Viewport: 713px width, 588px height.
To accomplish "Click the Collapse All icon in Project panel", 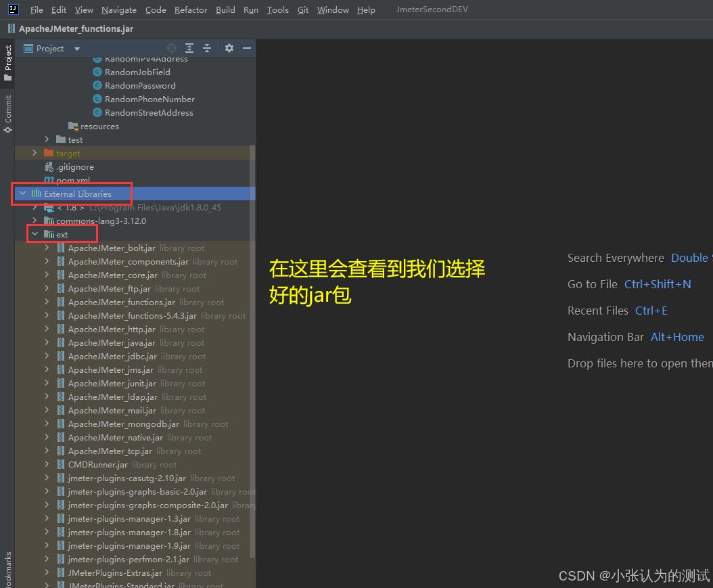I will (207, 48).
